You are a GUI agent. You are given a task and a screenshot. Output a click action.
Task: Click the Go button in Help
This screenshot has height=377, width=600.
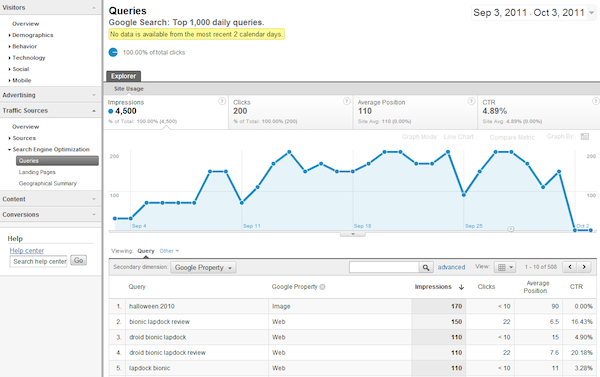tap(79, 260)
